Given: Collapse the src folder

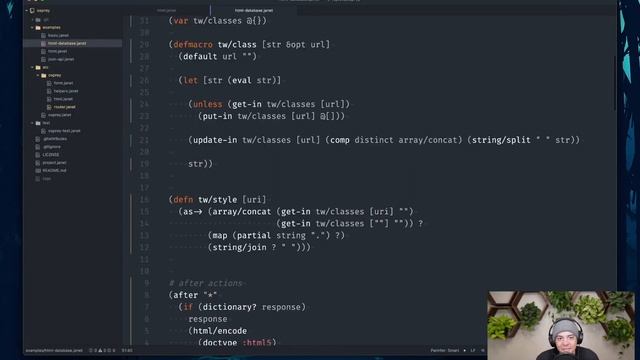Looking at the screenshot, I should (32, 67).
